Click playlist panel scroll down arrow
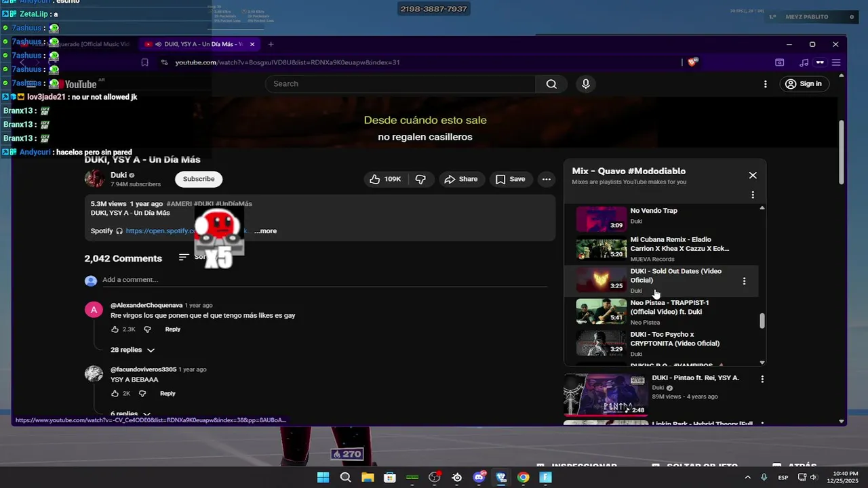Viewport: 868px width, 488px height. [x=762, y=363]
